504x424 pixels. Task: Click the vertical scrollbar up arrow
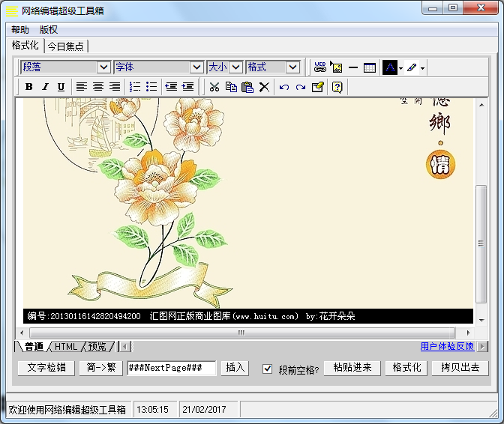(x=481, y=105)
